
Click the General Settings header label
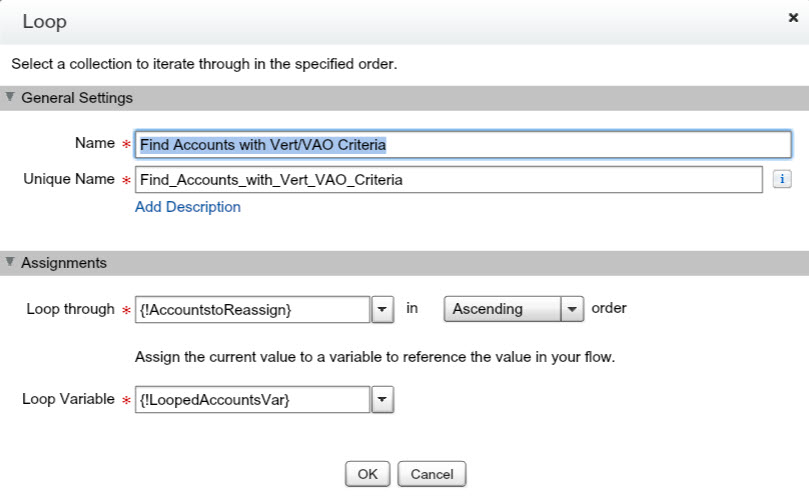click(77, 98)
